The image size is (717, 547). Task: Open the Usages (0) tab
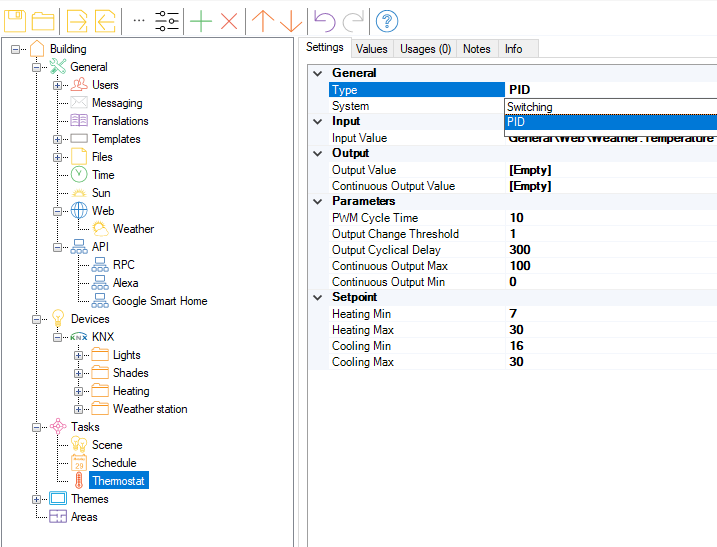[x=425, y=49]
